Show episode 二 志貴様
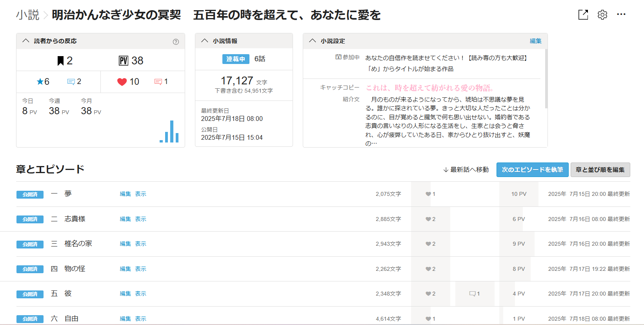Image resolution: width=644 pixels, height=325 pixels. point(141,219)
